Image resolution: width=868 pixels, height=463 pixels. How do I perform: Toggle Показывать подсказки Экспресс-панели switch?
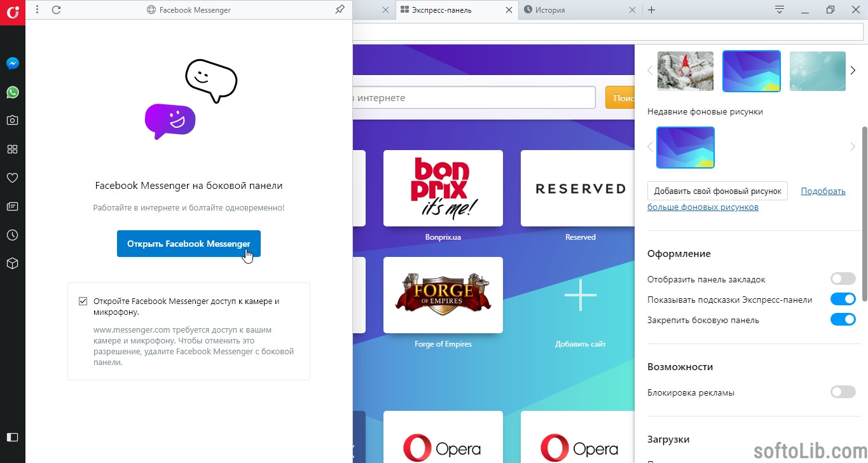tap(843, 299)
